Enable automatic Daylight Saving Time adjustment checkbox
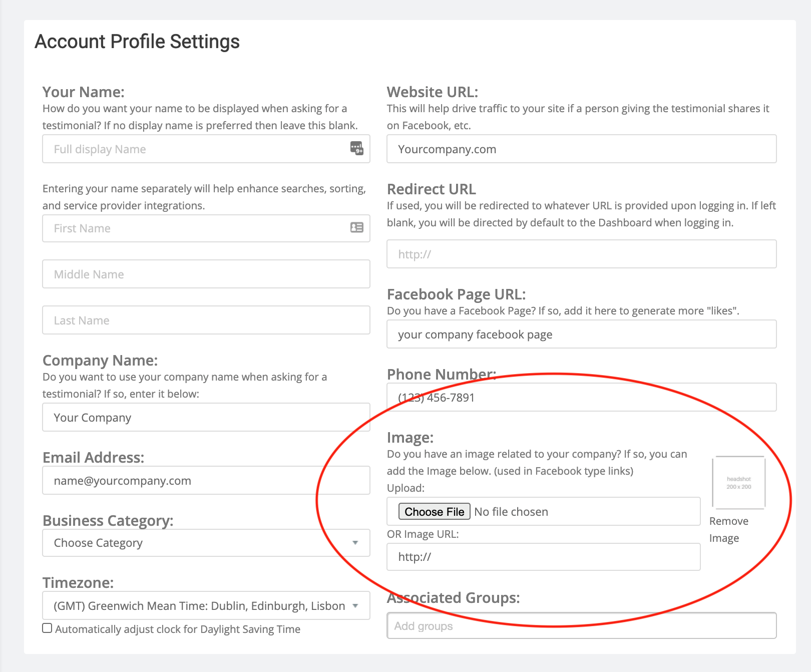 [47, 628]
